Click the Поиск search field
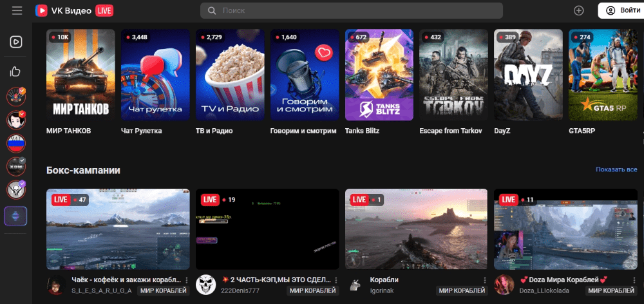The height and width of the screenshot is (304, 644). (352, 11)
